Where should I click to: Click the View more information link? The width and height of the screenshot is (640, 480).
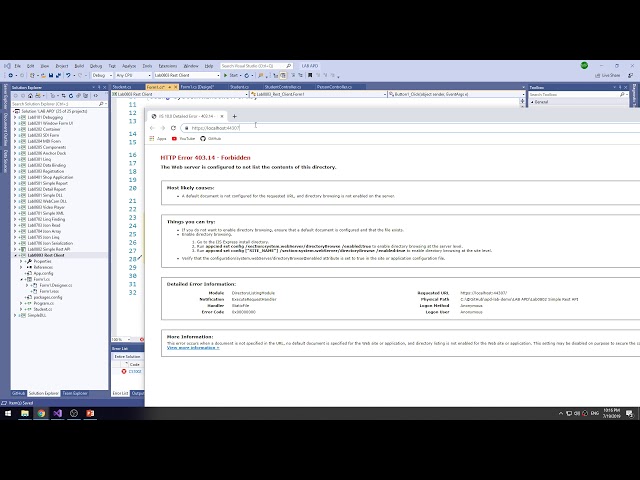click(x=193, y=348)
